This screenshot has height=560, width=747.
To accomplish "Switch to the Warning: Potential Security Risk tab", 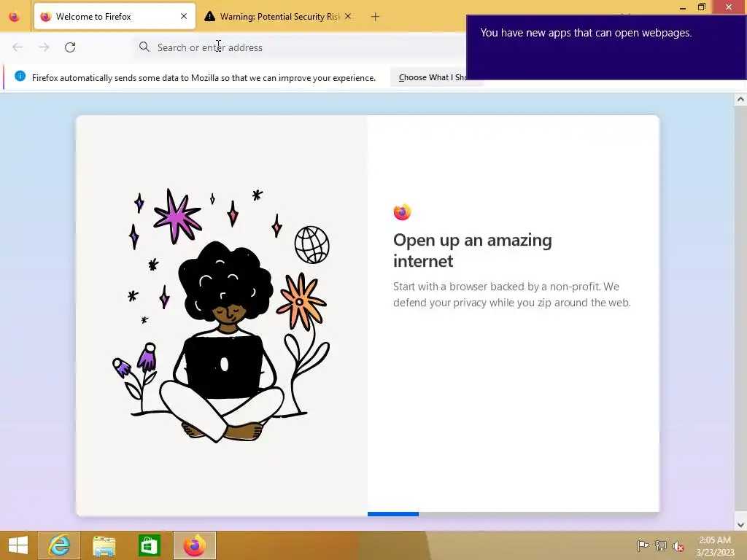I will click(279, 17).
